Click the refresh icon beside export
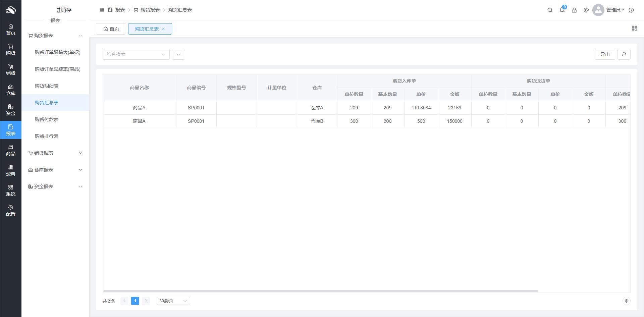The image size is (644, 317). tap(624, 54)
